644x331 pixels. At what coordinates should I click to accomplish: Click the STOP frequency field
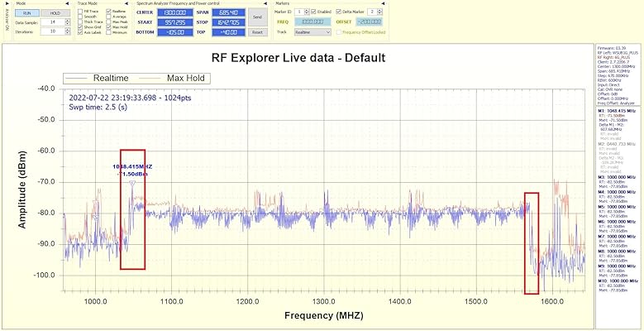tap(228, 22)
